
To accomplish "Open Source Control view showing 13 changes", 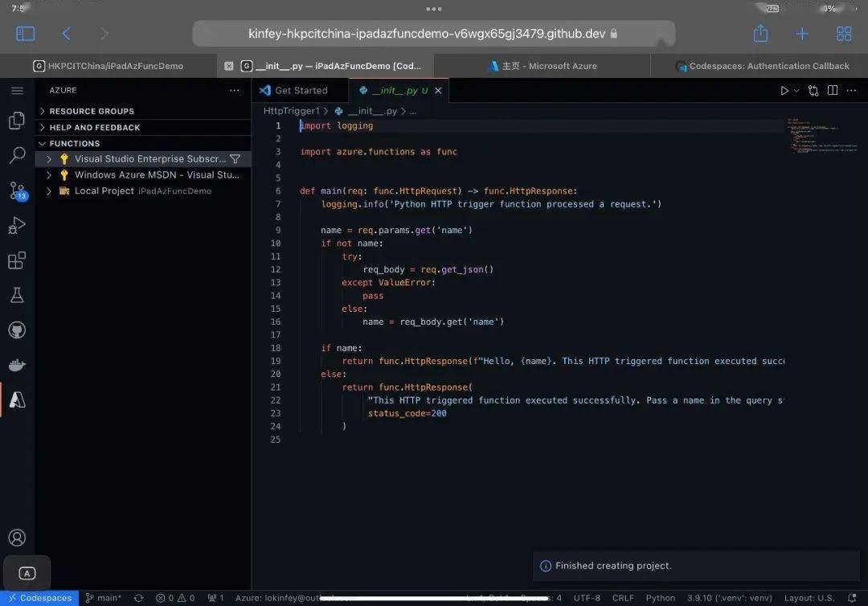I will point(16,190).
